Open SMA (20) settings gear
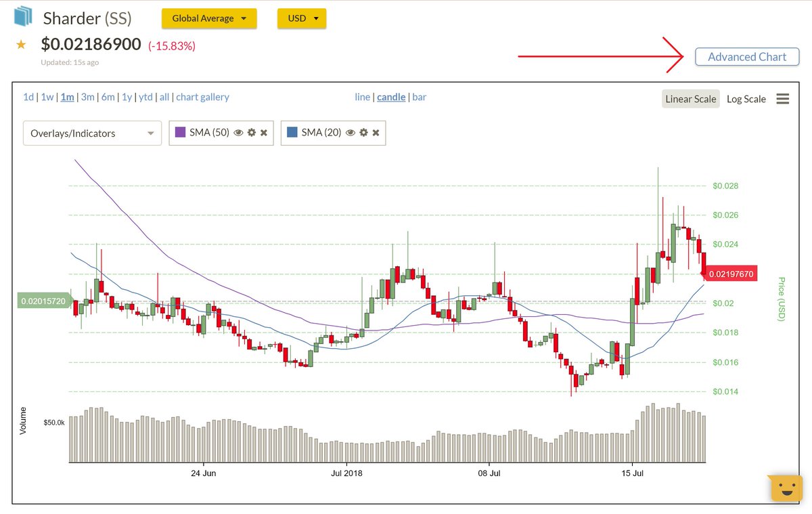The image size is (812, 514). (363, 133)
